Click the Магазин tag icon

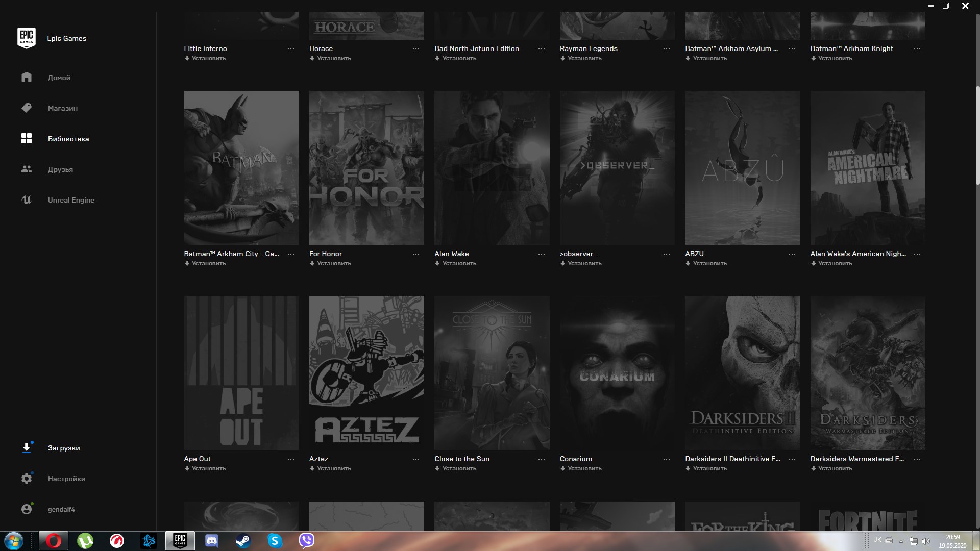tap(27, 108)
